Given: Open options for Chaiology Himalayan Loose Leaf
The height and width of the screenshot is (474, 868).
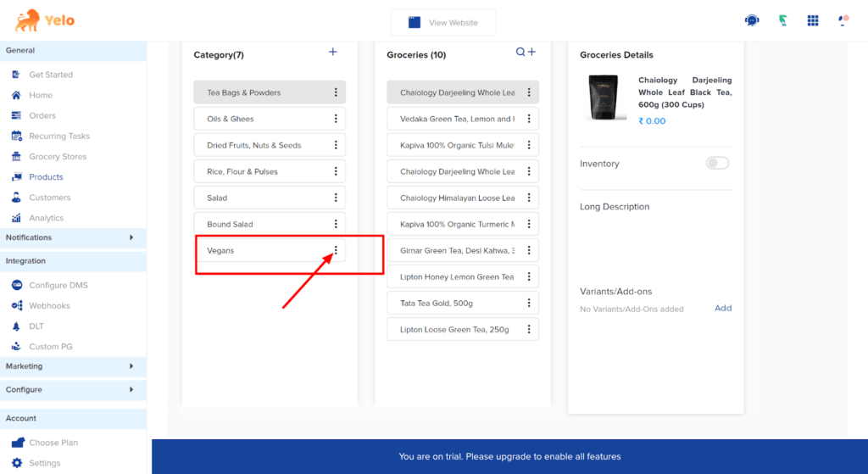Looking at the screenshot, I should tap(529, 198).
